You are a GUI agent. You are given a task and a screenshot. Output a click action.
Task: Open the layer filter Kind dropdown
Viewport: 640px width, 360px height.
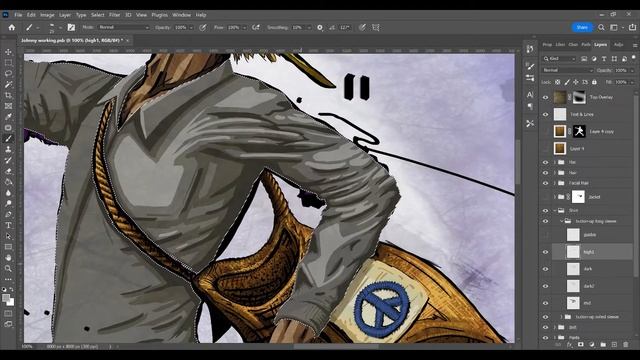559,59
